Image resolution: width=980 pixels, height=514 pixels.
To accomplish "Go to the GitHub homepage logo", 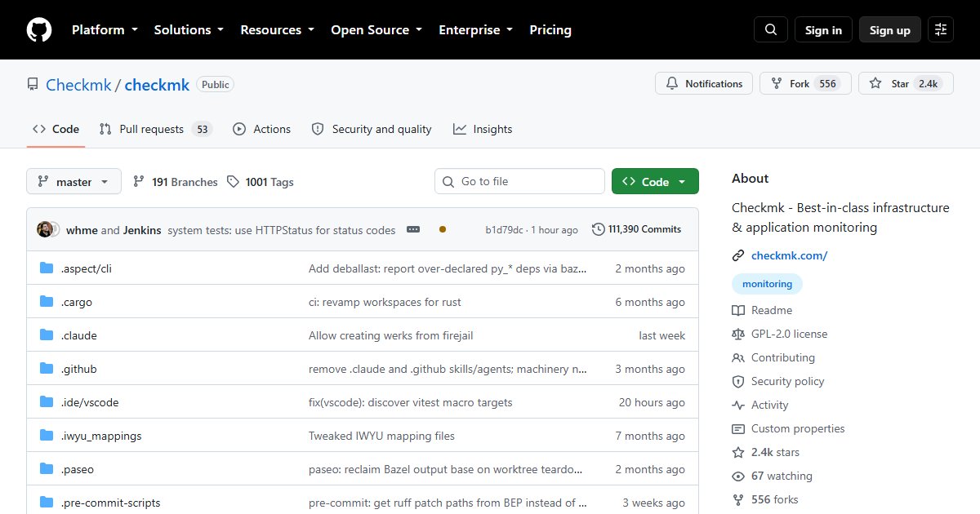I will (x=39, y=30).
